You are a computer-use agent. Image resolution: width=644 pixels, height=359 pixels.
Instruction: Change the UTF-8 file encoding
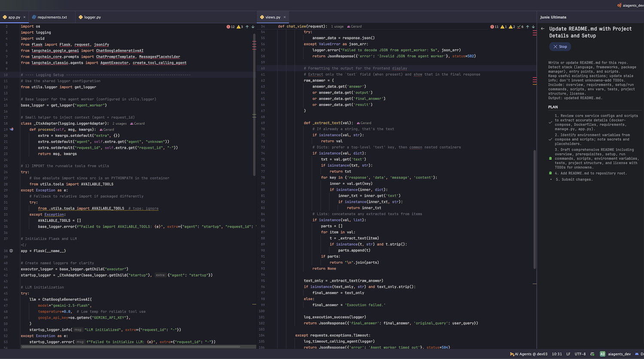tap(580, 354)
